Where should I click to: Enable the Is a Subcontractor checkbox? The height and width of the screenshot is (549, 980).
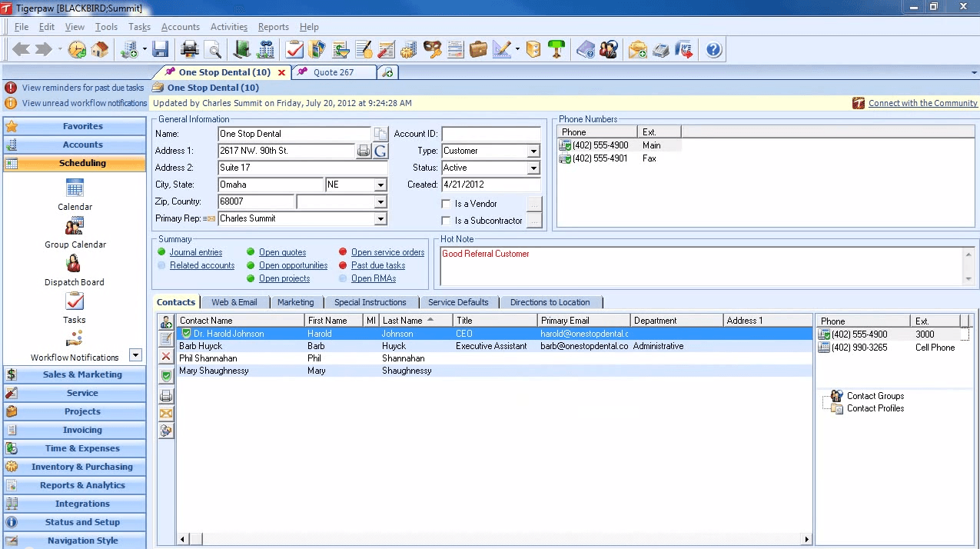point(444,220)
